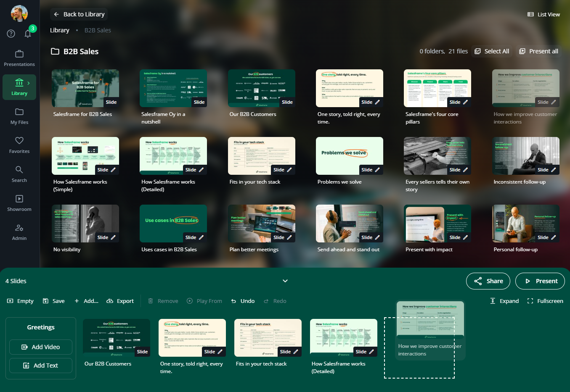Click 'Personal follow-up' slide title
The height and width of the screenshot is (392, 570).
[515, 250]
